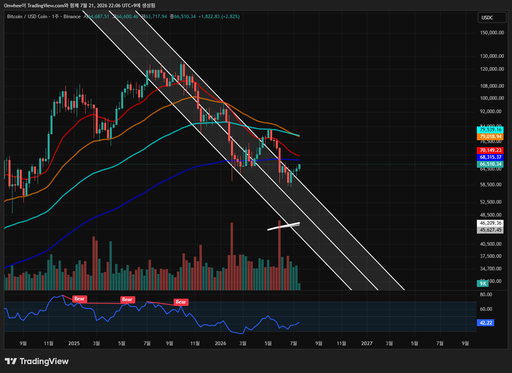Viewport: 512px width, 373px height.
Task: Click the 34,700.00 price axis value
Action: [x=491, y=268]
